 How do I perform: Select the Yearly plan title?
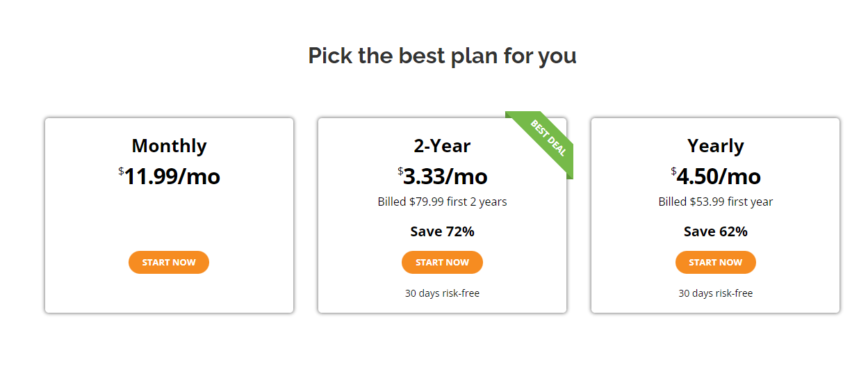(715, 146)
